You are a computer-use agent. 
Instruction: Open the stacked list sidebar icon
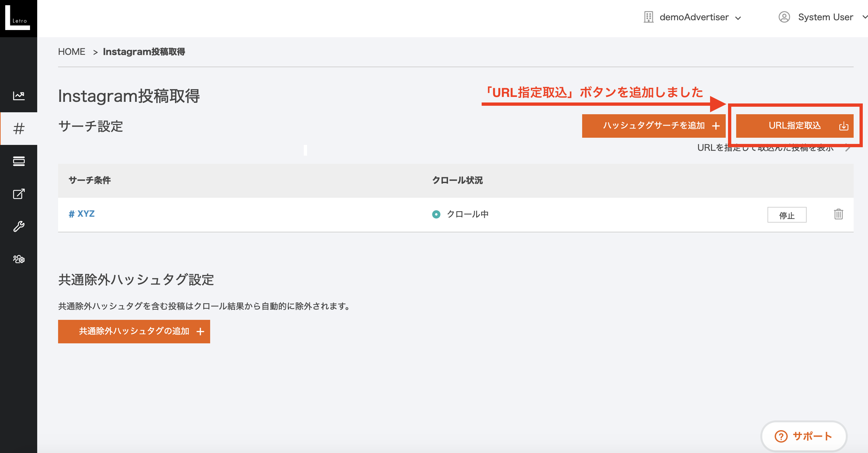[x=19, y=161]
